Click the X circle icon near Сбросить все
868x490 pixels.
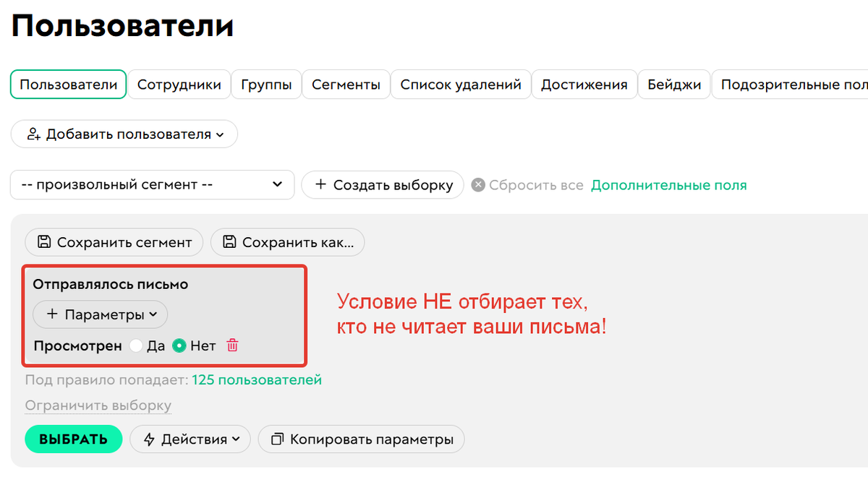(x=478, y=185)
